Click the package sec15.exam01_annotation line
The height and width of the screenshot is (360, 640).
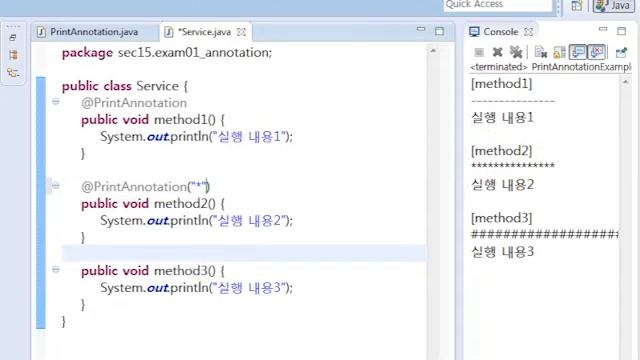tap(167, 53)
